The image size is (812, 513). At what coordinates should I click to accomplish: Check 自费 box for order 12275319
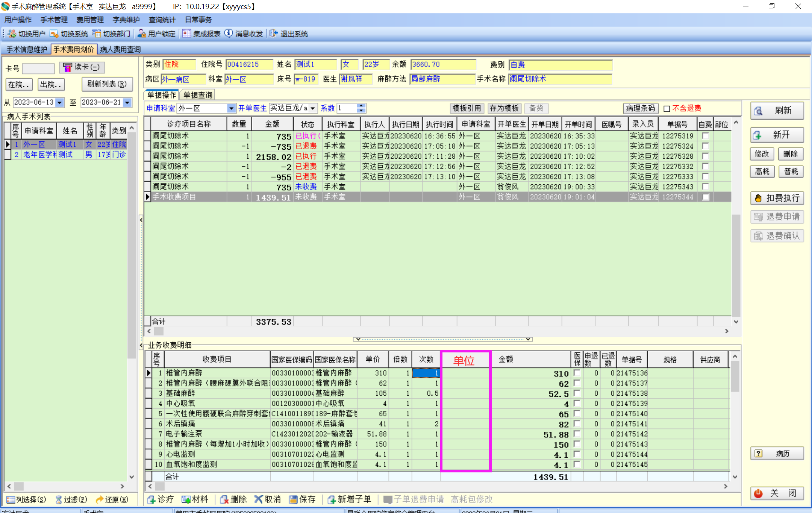pyautogui.click(x=706, y=136)
